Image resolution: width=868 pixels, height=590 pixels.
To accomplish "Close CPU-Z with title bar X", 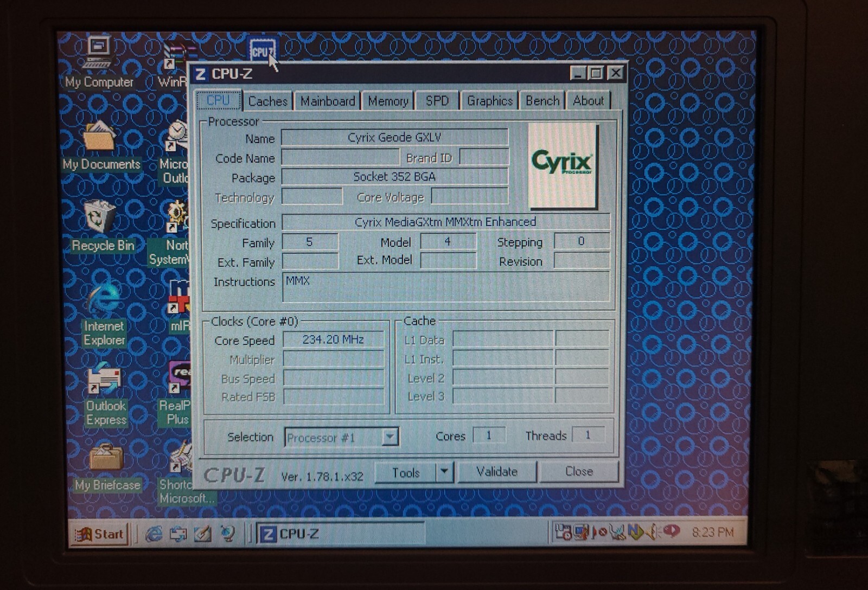I will click(616, 73).
